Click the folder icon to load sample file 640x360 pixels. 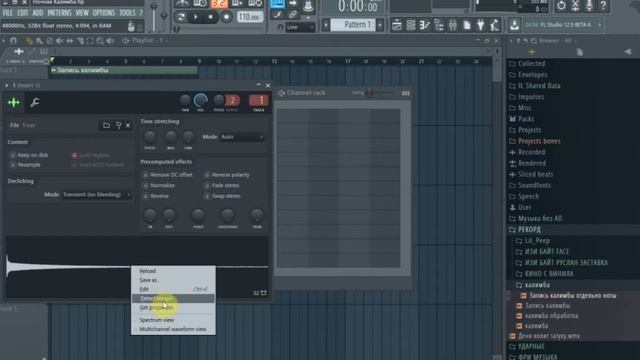click(x=106, y=125)
